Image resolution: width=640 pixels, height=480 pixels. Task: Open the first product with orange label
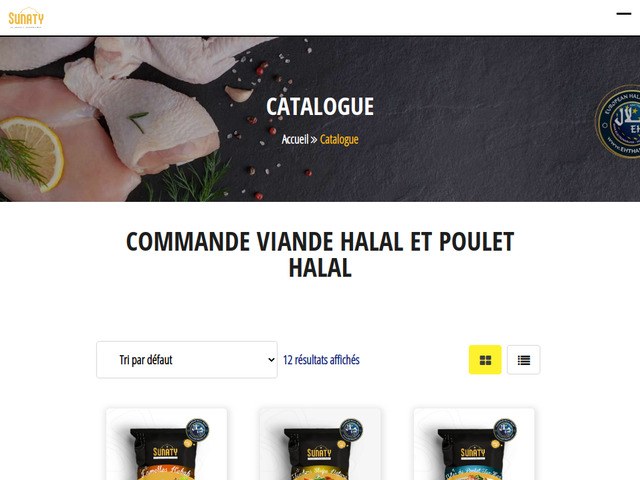coord(167,444)
